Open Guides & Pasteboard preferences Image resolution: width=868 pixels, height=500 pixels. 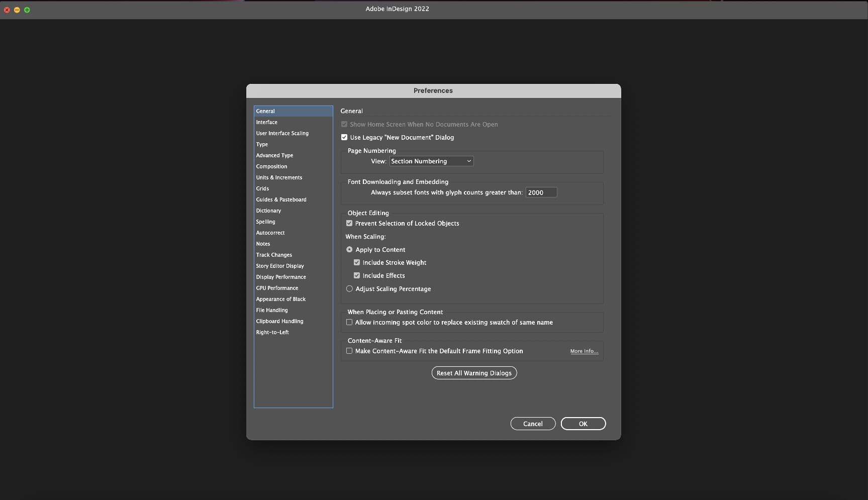tap(294, 199)
